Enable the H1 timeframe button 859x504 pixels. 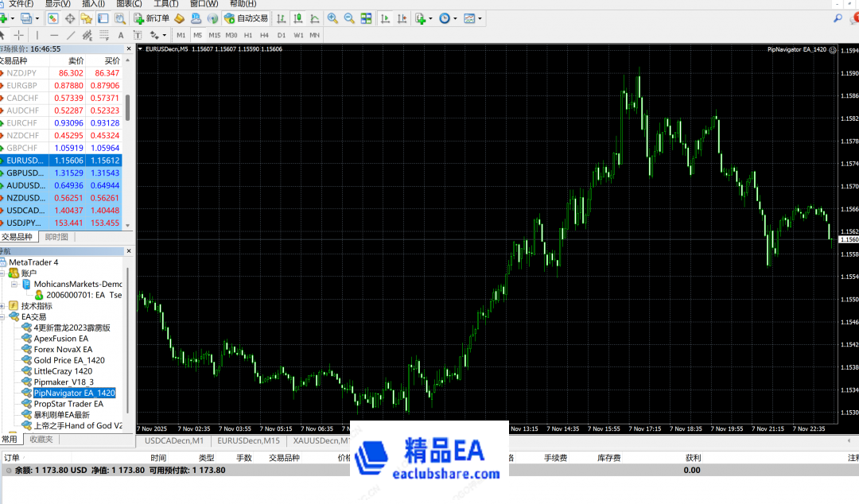(x=248, y=35)
